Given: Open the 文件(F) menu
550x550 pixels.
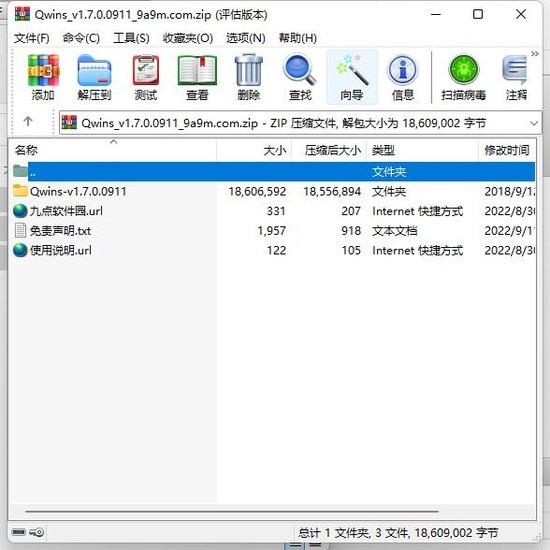Looking at the screenshot, I should pyautogui.click(x=31, y=38).
